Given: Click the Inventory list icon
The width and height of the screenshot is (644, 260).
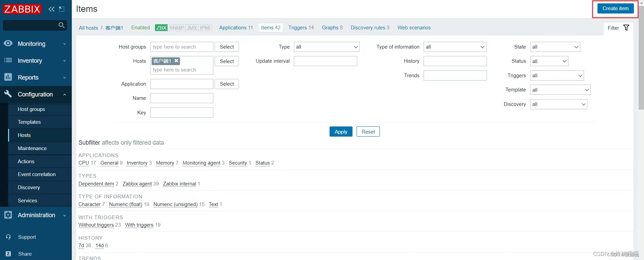Looking at the screenshot, I should pos(8,60).
